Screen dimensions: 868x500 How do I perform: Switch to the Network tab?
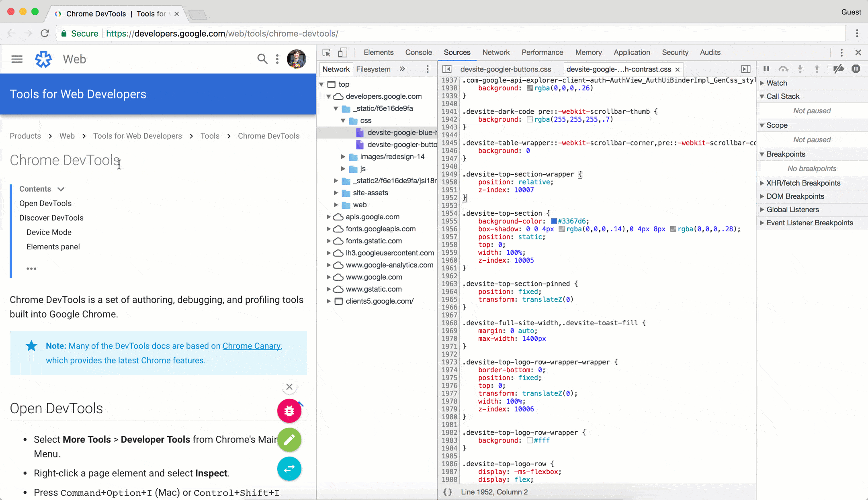pos(496,52)
